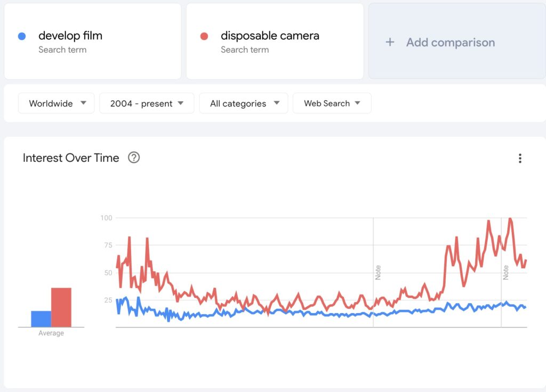Click the blue average bar
546x392 pixels.
point(41,318)
